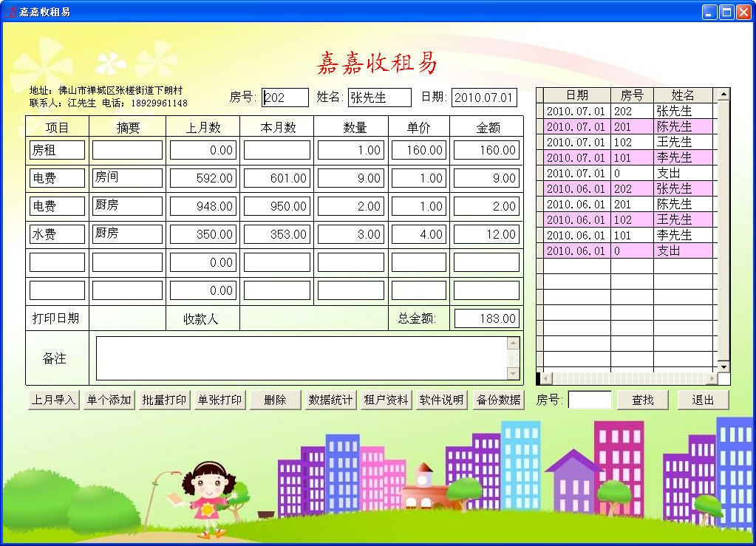Screen dimensions: 756x546
Task: Click 上月数 field showing 948.00
Action: (x=203, y=206)
